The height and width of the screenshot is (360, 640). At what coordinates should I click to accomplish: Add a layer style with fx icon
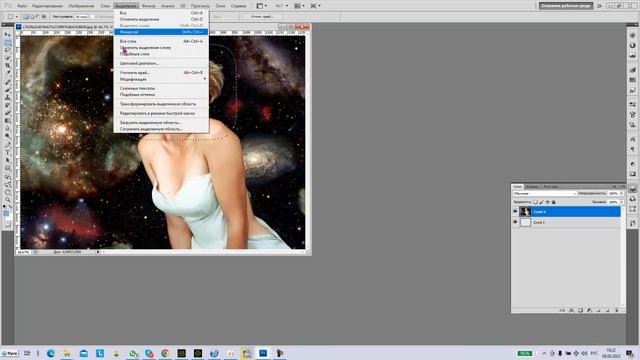pos(571,311)
